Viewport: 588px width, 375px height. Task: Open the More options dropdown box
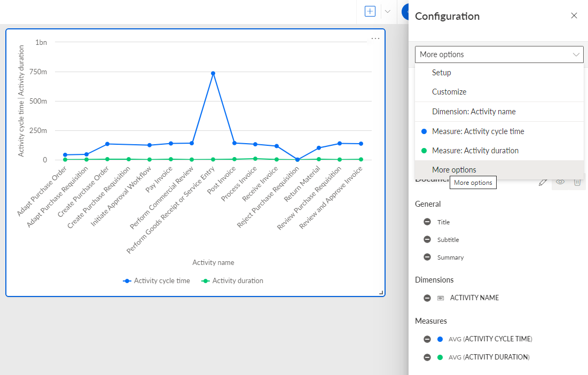point(499,54)
